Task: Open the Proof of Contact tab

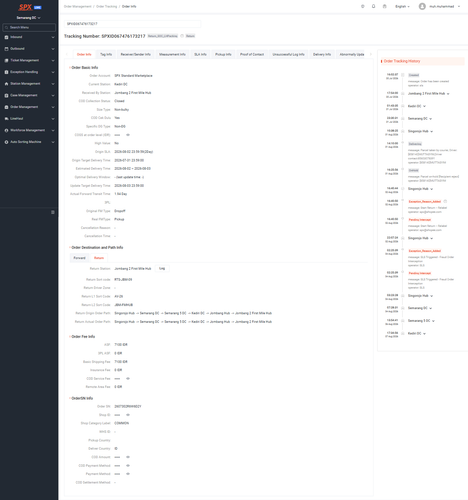Action: point(252,54)
